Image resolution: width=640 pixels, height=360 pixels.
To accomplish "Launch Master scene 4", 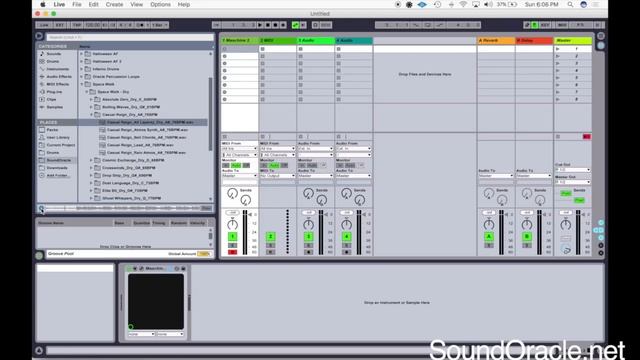I will coord(558,71).
